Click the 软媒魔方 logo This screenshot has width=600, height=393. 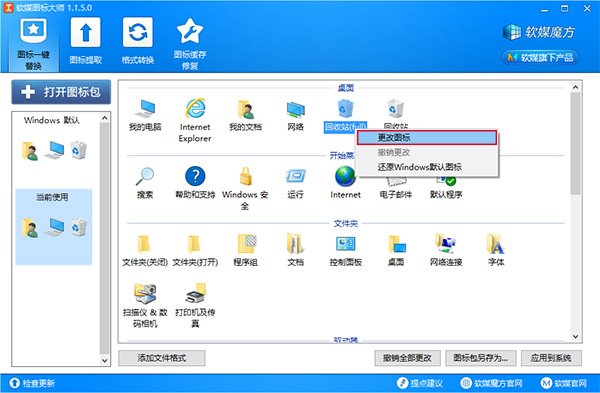click(539, 32)
